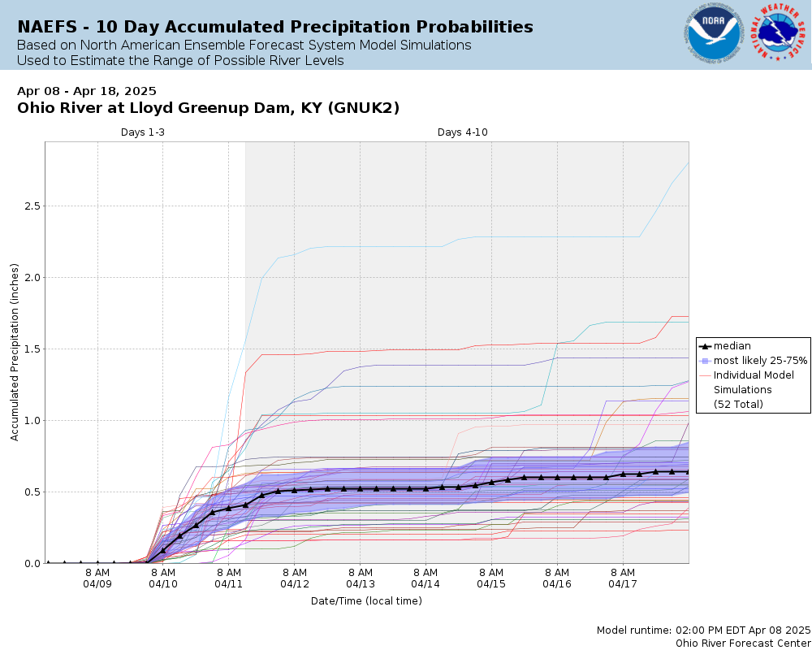Click the blue 25-75% swatch in the legend

[705, 361]
